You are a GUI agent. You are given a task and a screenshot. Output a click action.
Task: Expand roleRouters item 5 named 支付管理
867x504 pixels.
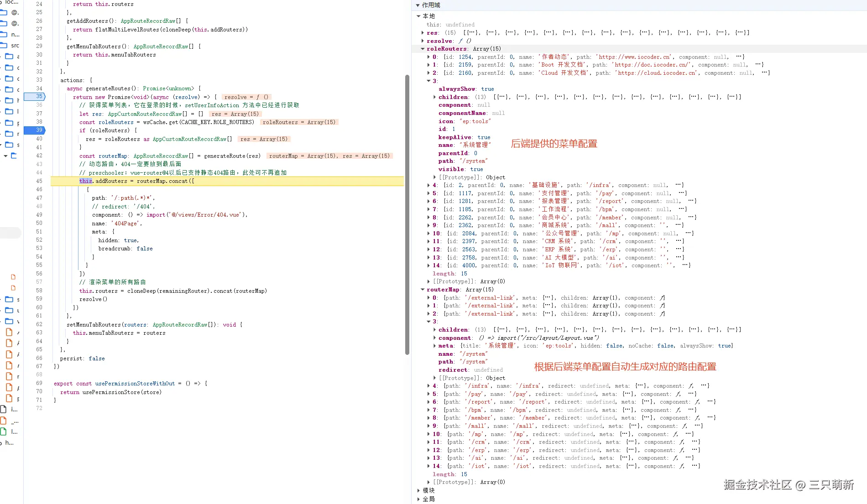tap(428, 193)
